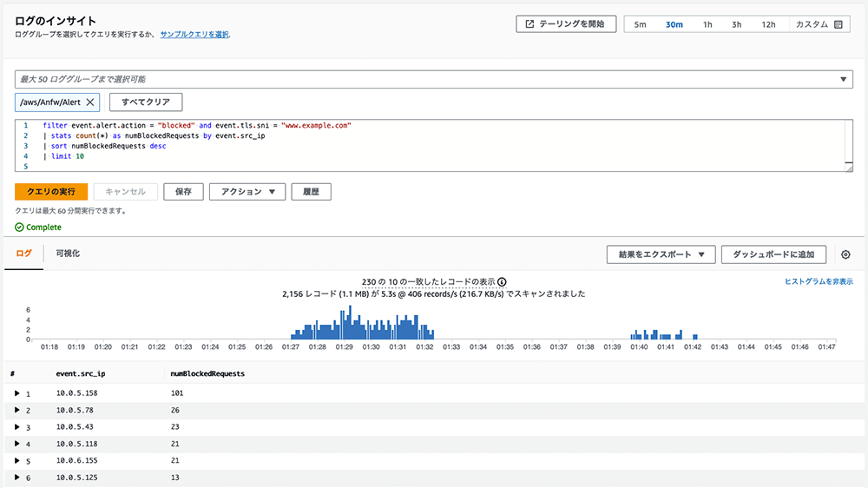868x488 pixels.
Task: Hide histogram via ヒストグラムを非表示 link
Action: click(819, 281)
